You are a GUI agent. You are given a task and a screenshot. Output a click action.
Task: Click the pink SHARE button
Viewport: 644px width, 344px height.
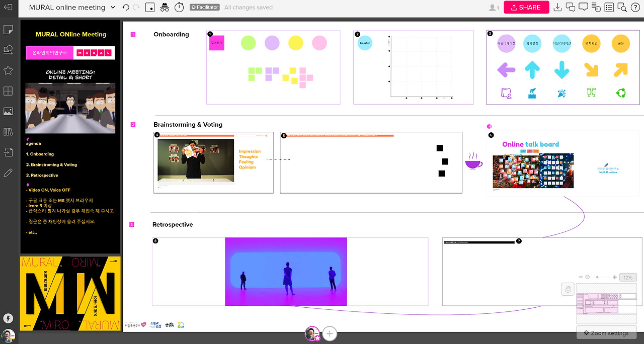tap(526, 8)
